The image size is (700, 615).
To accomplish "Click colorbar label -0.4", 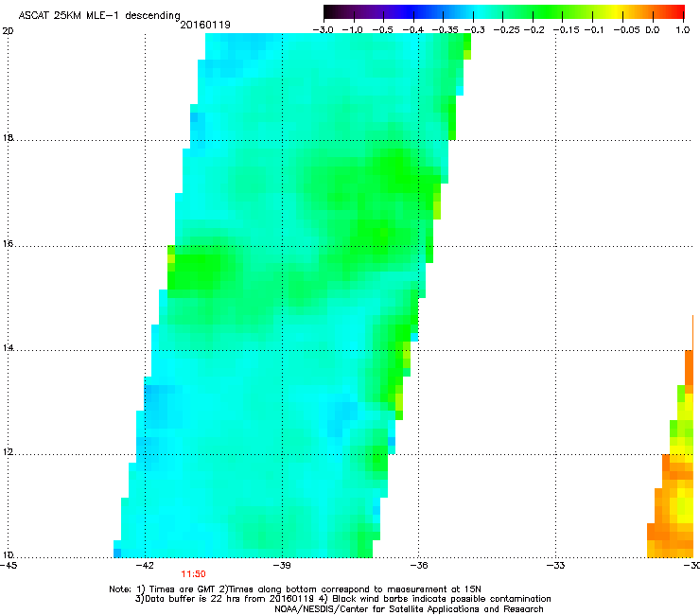I will click(x=413, y=30).
